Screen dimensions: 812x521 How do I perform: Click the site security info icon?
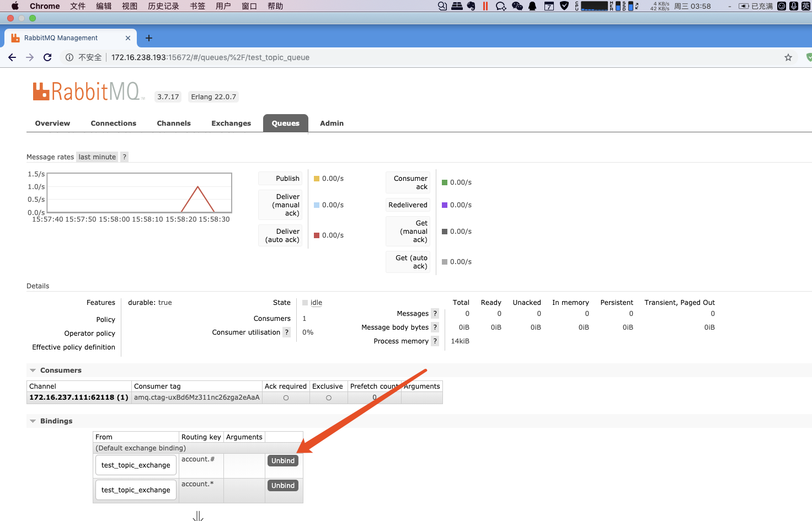click(x=70, y=57)
